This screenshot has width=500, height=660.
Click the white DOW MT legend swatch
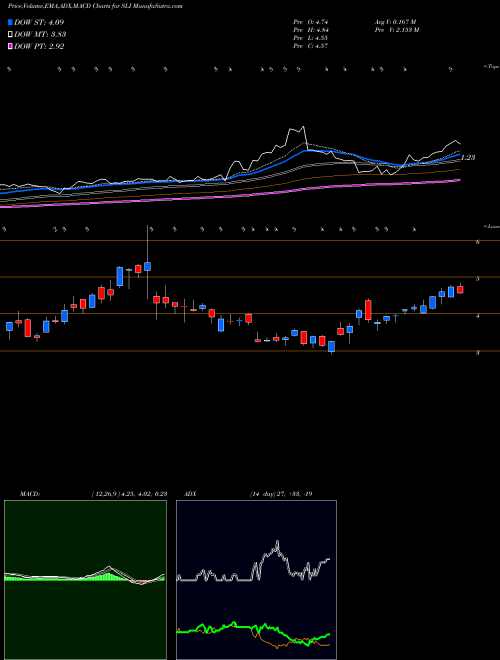[10, 34]
